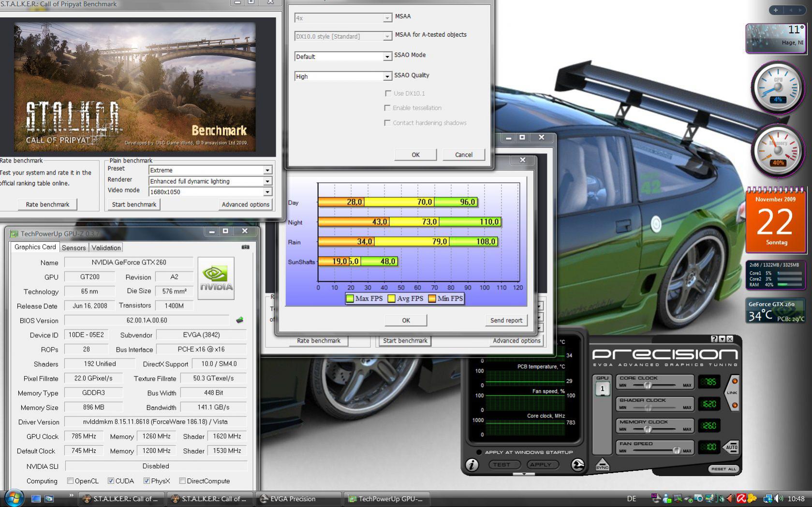This screenshot has width=812, height=507.
Task: Toggle the CUDA checkbox in GPU-Z
Action: pos(111,481)
